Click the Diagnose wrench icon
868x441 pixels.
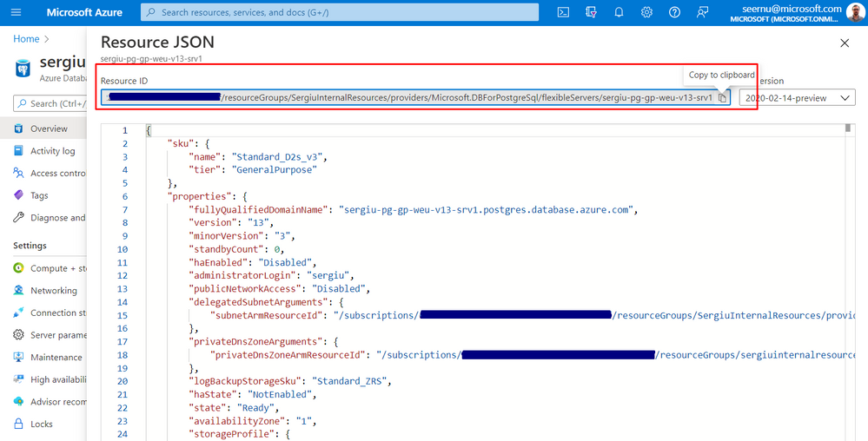coord(18,217)
